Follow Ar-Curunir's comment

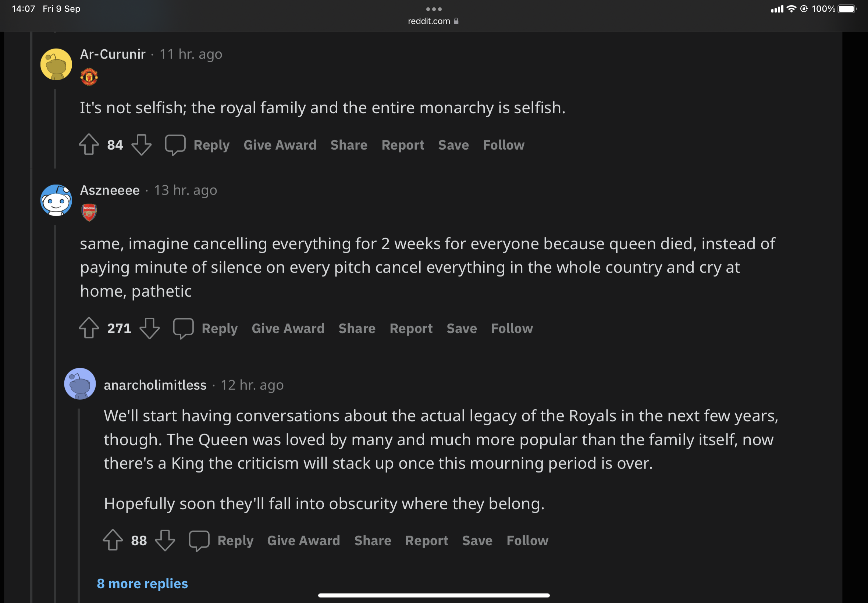click(504, 145)
